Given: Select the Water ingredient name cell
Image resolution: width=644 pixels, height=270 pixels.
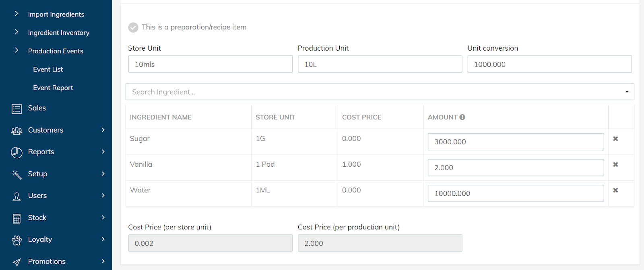Looking at the screenshot, I should click(188, 193).
